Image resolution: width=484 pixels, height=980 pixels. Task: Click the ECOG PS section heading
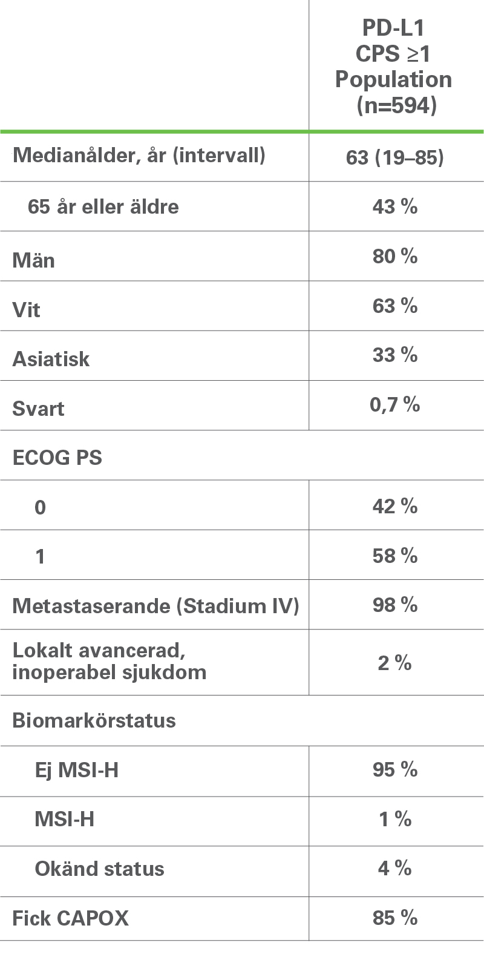57,458
